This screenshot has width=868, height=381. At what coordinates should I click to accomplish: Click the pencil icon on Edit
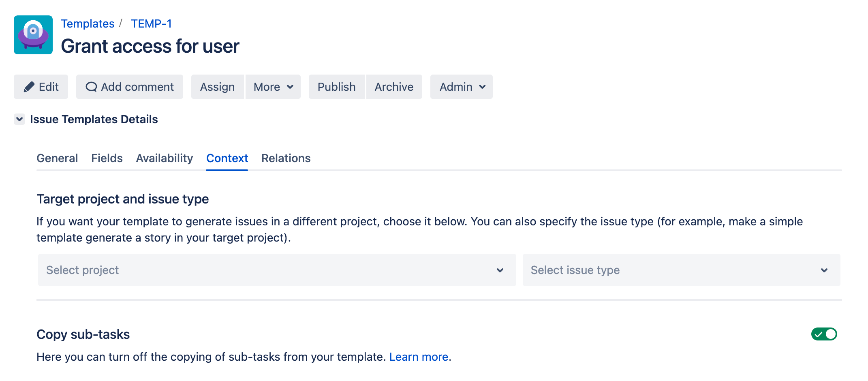(29, 87)
